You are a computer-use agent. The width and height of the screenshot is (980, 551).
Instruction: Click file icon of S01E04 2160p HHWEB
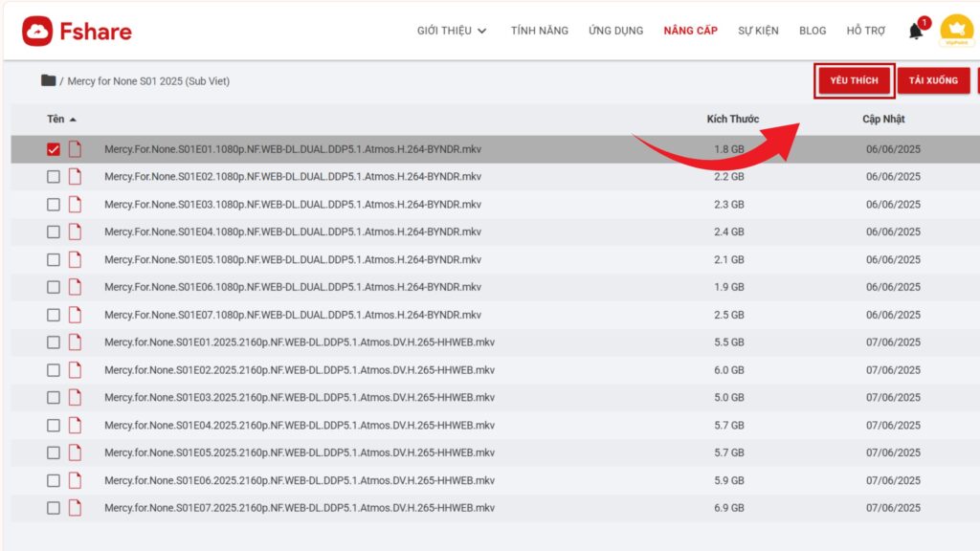[75, 426]
